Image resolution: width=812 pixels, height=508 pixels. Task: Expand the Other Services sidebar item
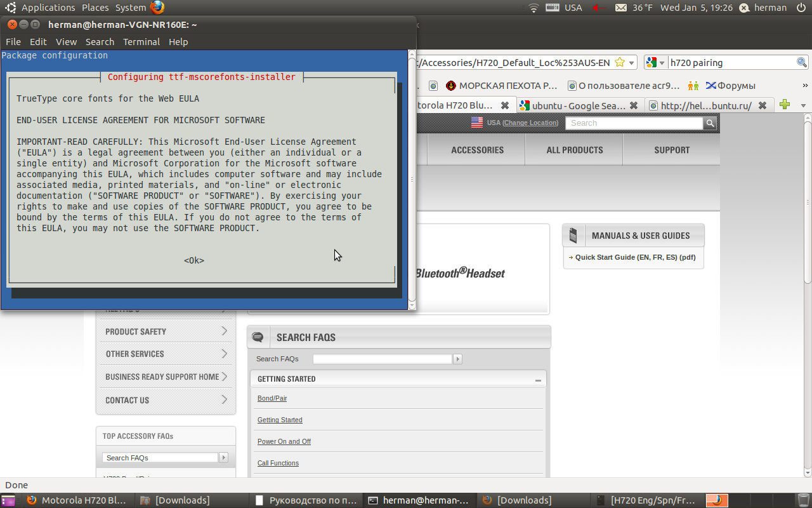(165, 354)
